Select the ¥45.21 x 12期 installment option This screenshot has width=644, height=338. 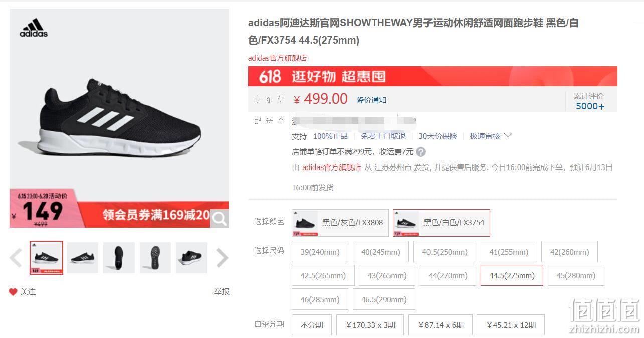[x=511, y=325]
